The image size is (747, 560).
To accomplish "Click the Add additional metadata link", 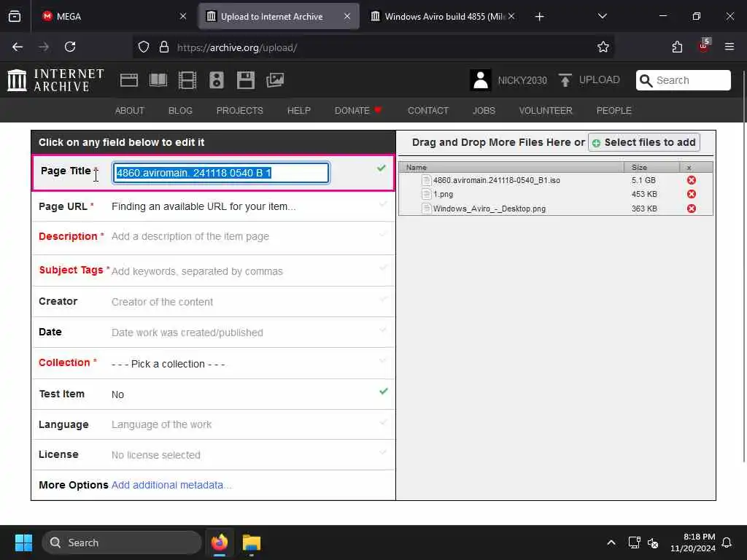I will coord(171,485).
